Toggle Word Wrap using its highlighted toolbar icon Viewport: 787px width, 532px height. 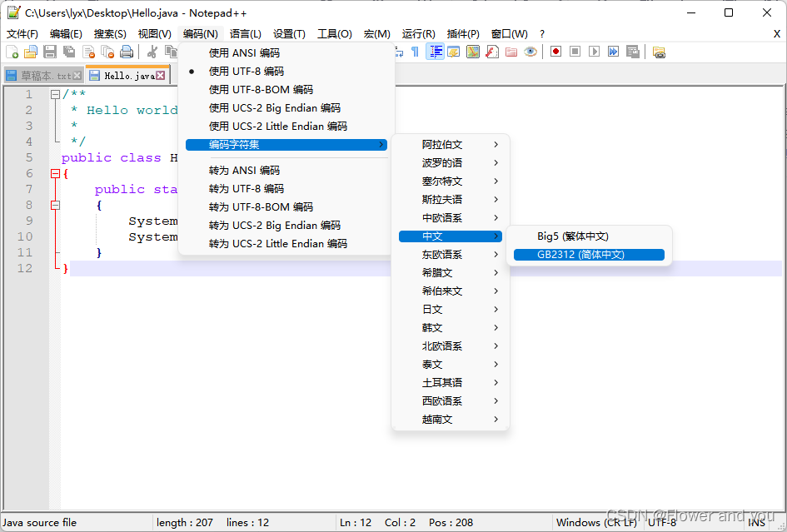(x=434, y=52)
